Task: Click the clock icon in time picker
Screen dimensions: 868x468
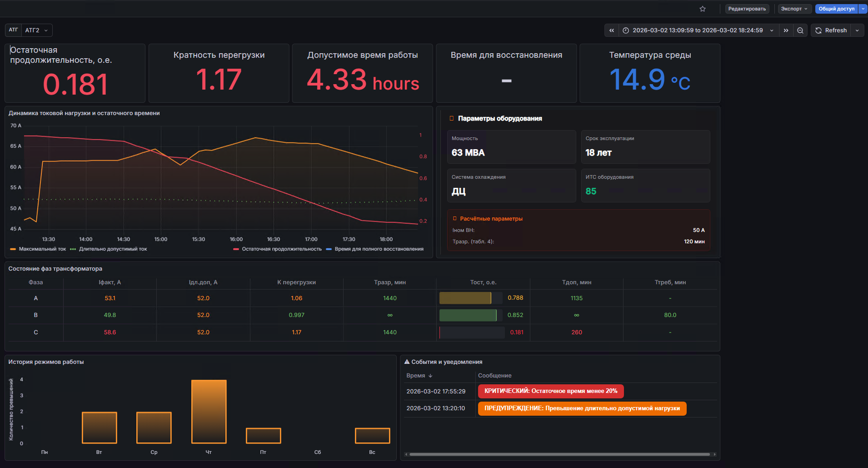Action: [x=626, y=30]
